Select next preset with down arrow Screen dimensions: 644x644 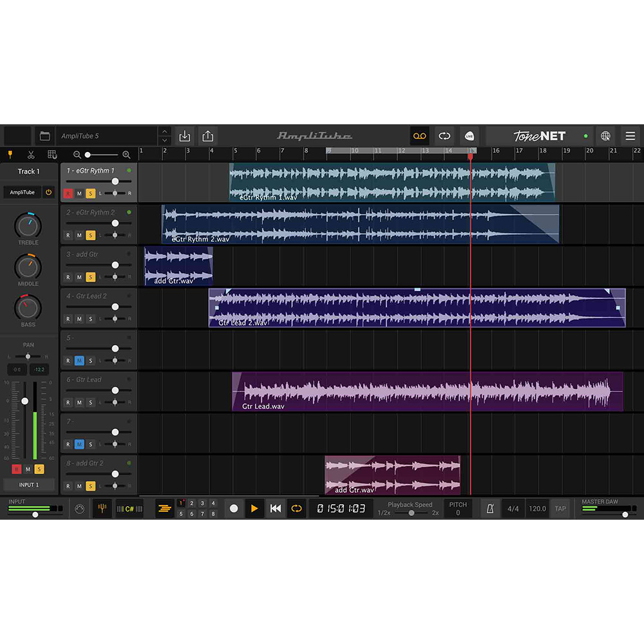click(x=165, y=140)
